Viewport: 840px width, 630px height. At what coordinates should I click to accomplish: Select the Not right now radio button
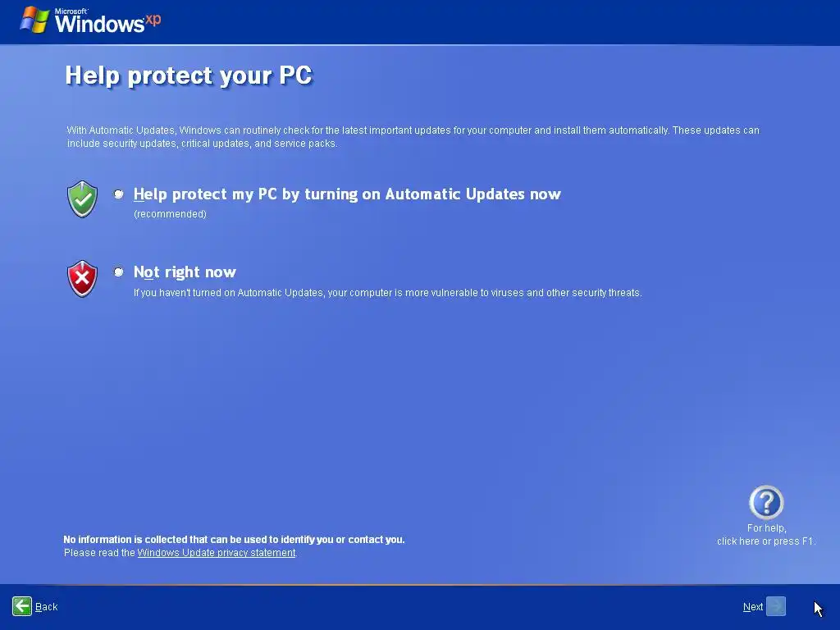click(118, 272)
